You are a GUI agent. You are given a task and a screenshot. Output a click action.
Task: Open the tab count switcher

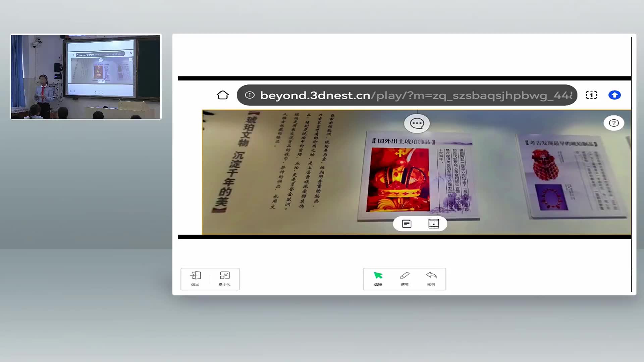(591, 95)
